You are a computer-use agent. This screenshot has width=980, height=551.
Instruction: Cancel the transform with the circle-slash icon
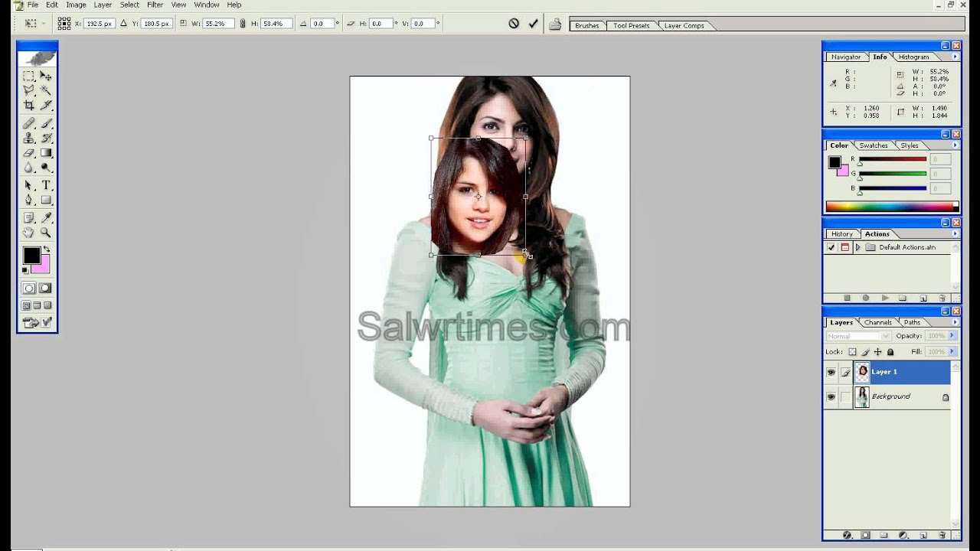point(514,24)
